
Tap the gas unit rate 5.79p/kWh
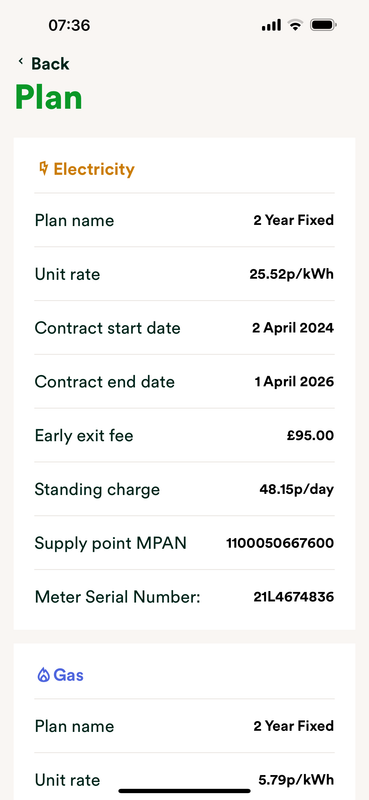point(296,780)
